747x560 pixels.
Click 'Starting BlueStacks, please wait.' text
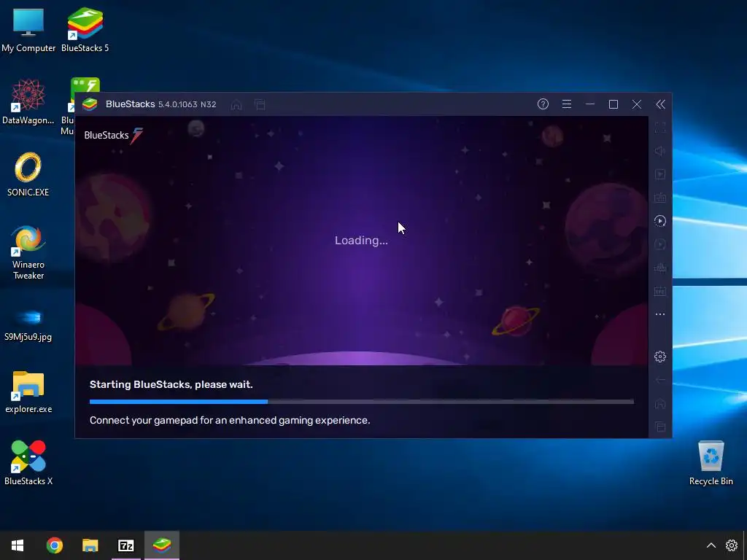pyautogui.click(x=171, y=384)
